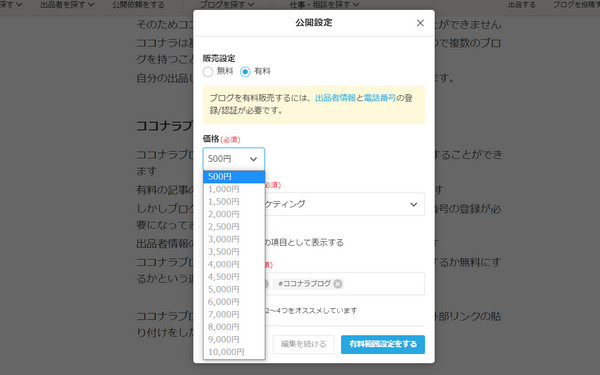600x375 pixels.
Task: Choose 8,000円 in the price list
Action: tap(234, 327)
